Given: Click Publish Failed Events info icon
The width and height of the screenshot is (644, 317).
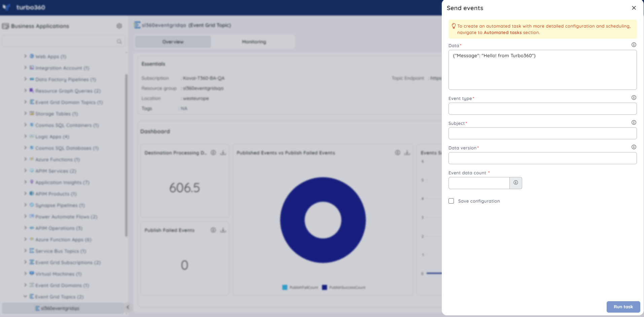Looking at the screenshot, I should (x=213, y=230).
